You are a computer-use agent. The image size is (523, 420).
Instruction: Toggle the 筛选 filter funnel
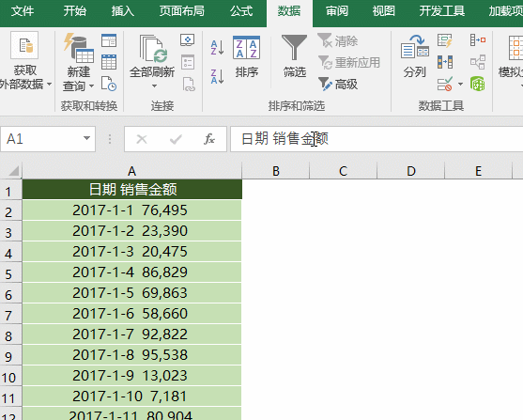coord(294,56)
